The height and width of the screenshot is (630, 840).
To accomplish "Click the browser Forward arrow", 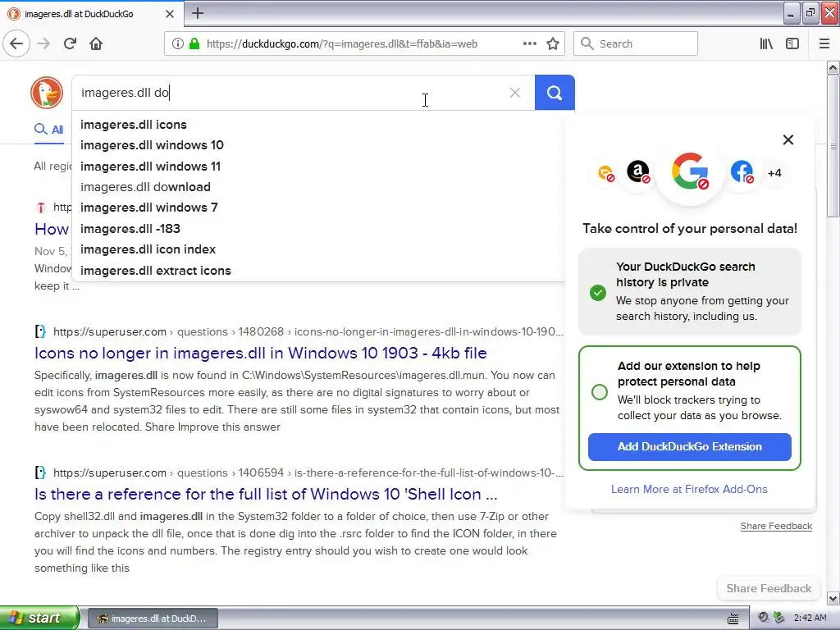I will pyautogui.click(x=43, y=43).
